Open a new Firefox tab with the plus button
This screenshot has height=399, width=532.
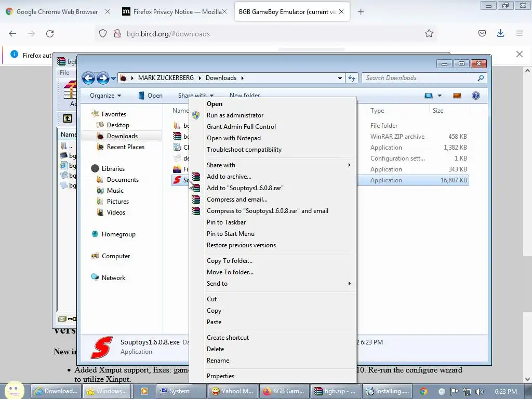361,12
